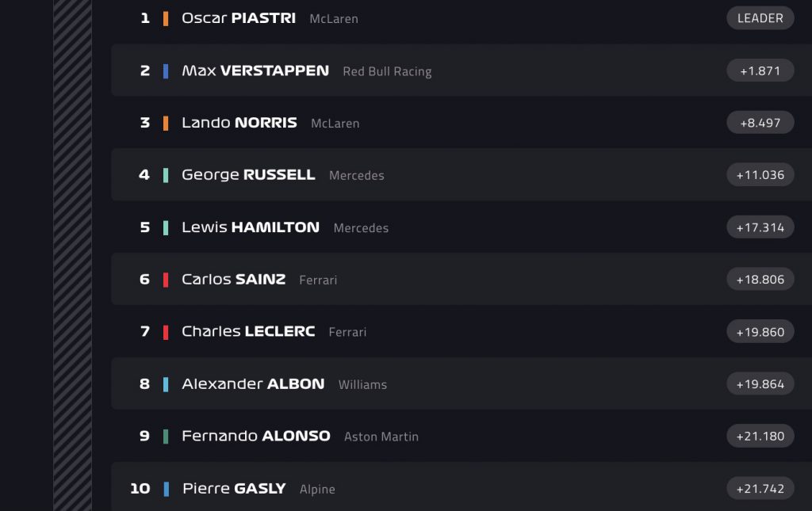Click the Ferrari team label beside Leclerc
Screen dimensions: 812x511
click(x=347, y=332)
